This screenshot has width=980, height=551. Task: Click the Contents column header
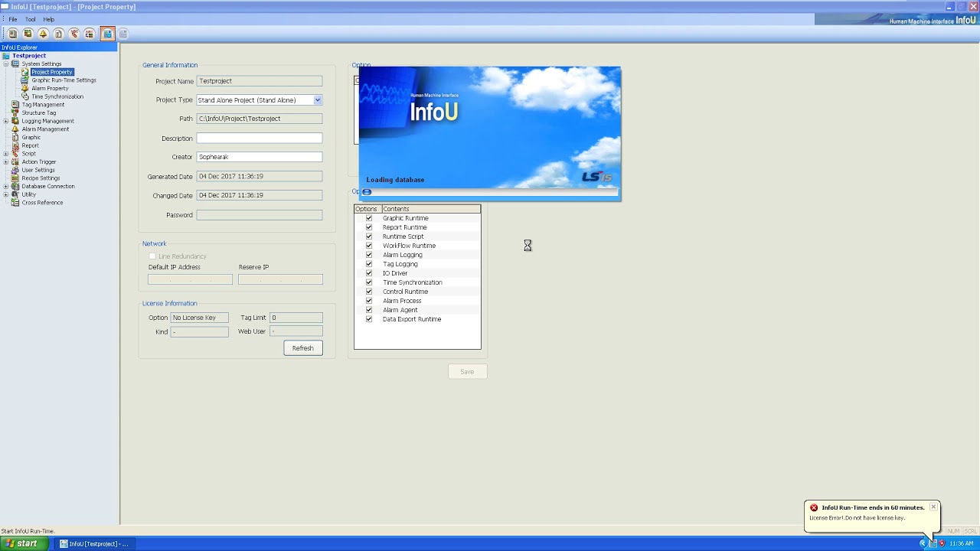point(430,209)
